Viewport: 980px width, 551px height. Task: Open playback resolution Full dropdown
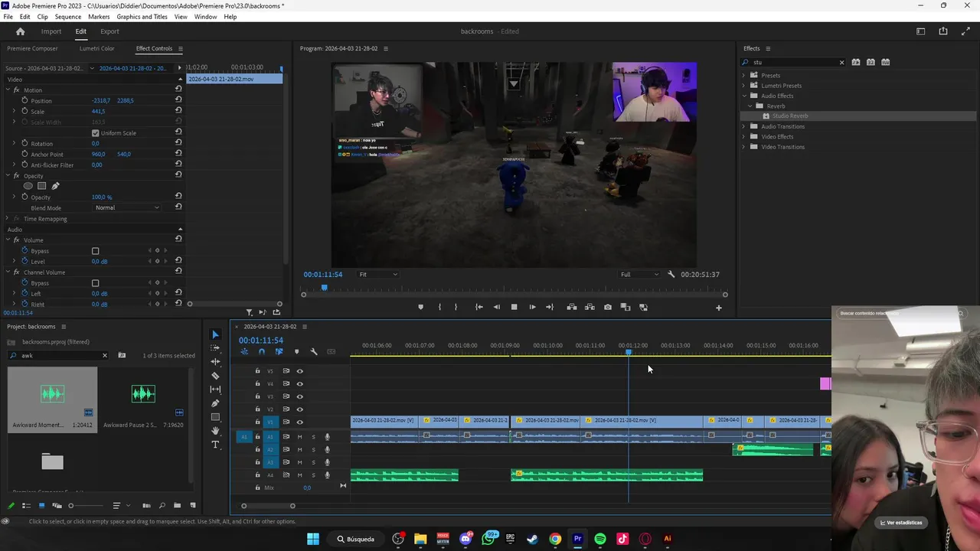(x=639, y=274)
